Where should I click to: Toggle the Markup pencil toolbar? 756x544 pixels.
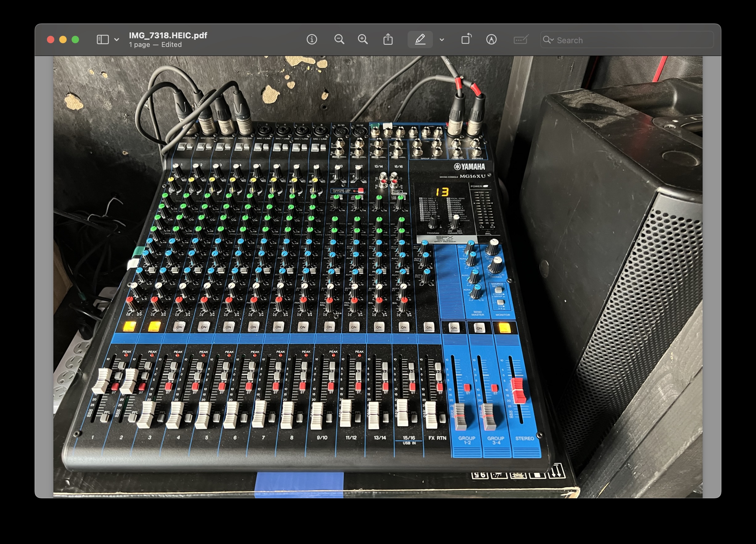click(x=420, y=40)
